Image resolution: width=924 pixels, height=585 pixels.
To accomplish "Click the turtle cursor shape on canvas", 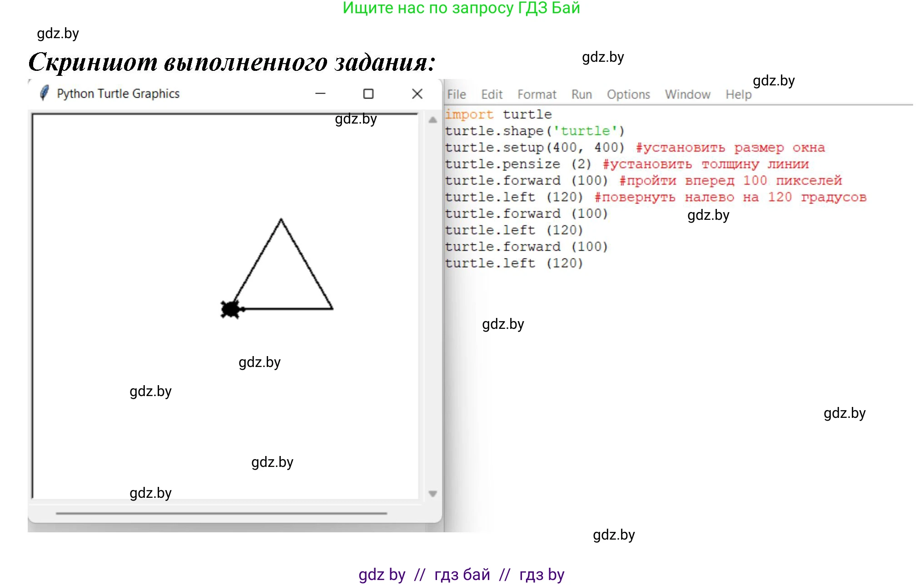I will click(231, 309).
